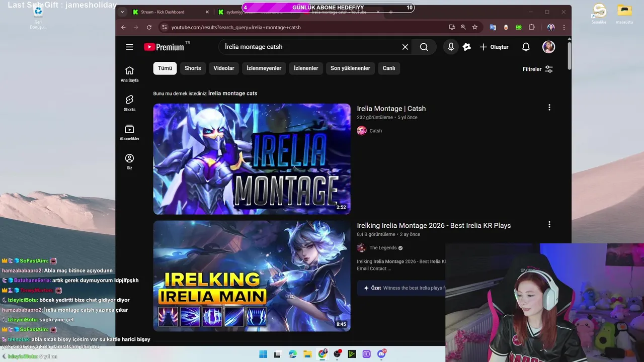Select the İzlenmeyenler filter chip
The width and height of the screenshot is (644, 362).
(264, 68)
